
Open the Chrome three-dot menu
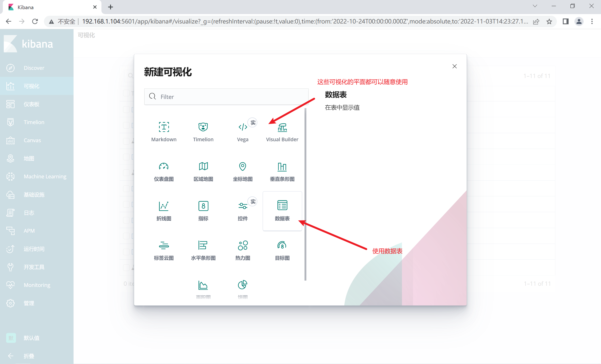point(592,21)
